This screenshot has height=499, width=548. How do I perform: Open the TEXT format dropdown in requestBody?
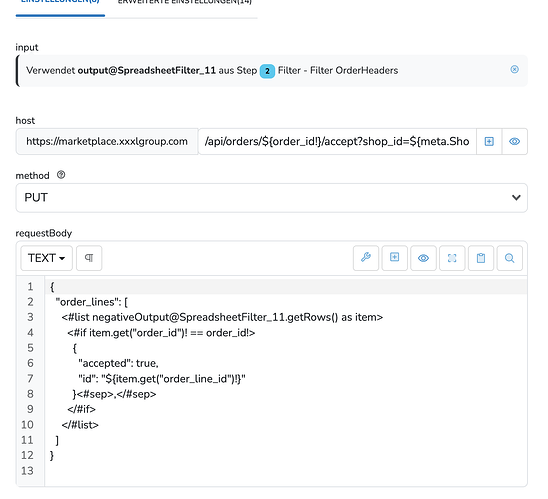(46, 258)
